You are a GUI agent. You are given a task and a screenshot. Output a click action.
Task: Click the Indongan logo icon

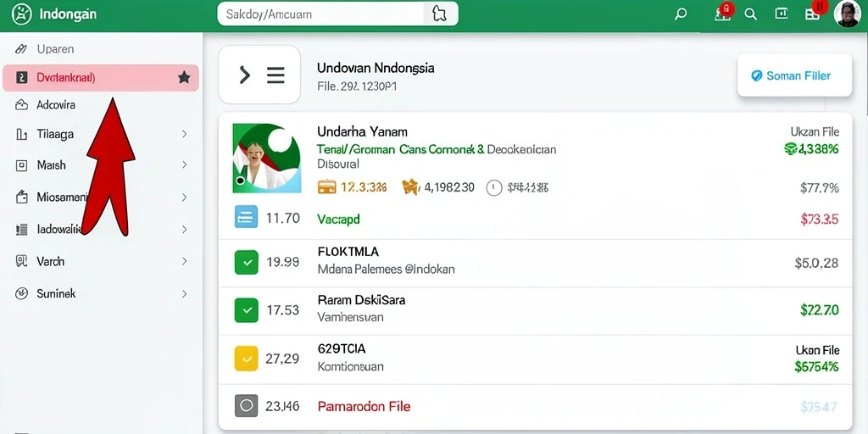tap(21, 14)
